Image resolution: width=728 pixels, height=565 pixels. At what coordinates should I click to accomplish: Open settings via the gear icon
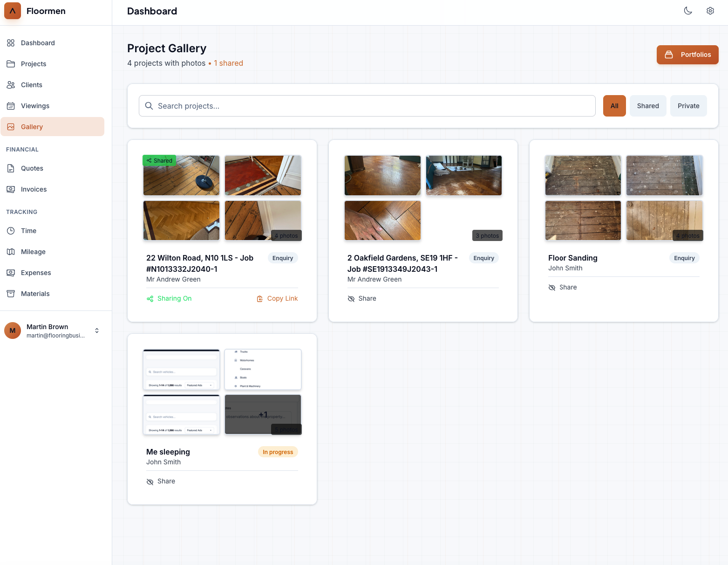coord(710,11)
